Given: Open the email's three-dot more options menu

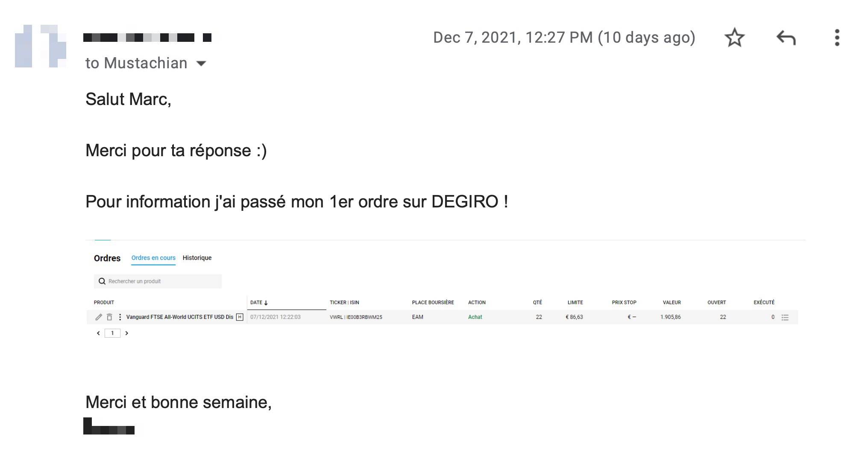Looking at the screenshot, I should click(837, 38).
